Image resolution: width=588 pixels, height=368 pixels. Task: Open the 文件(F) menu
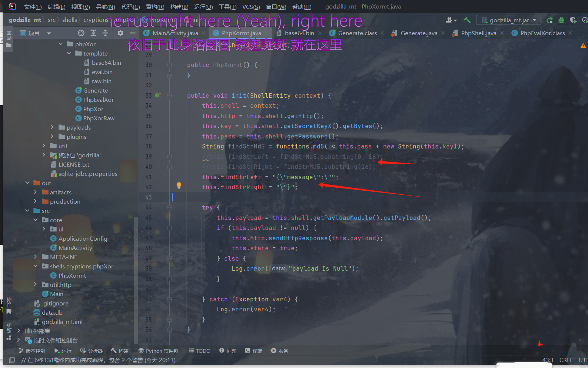(x=33, y=7)
